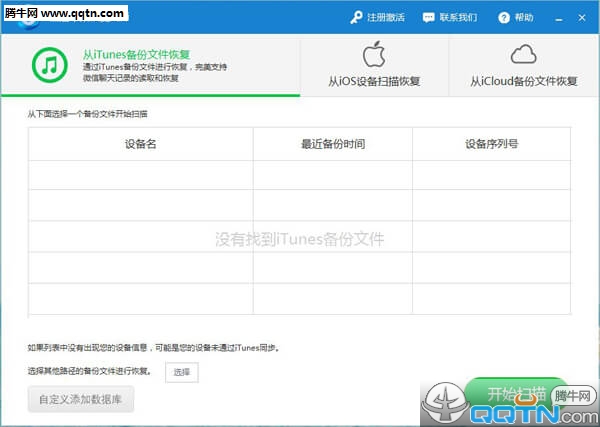Screen dimensions: 600x427
Task: Switch to 从iTunes备份文件恢复 tab
Action: pos(150,66)
